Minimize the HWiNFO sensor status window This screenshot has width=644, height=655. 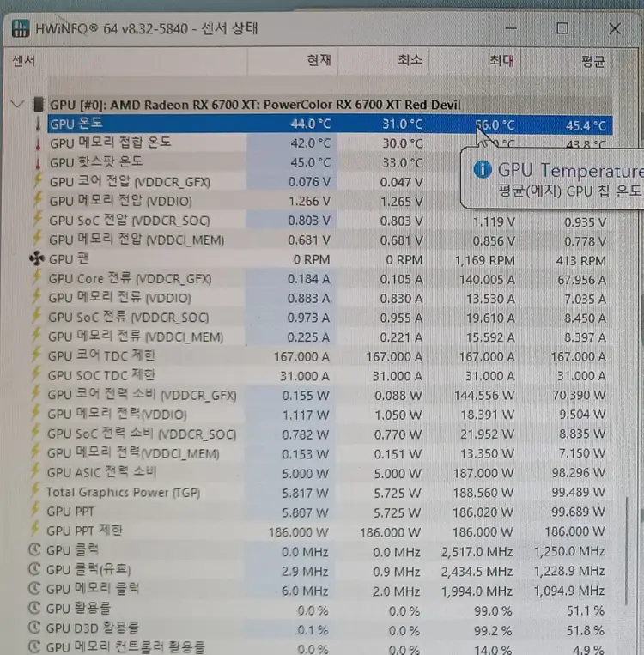click(511, 28)
